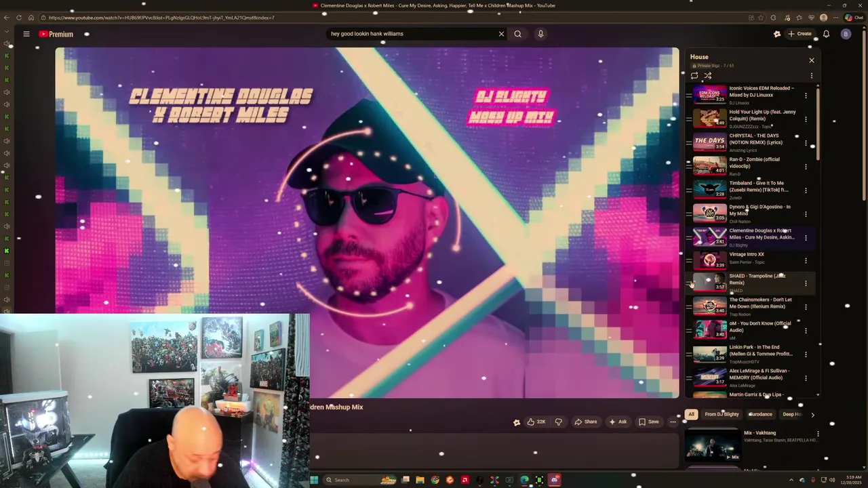Like the video (32K)
868x488 pixels.
(x=536, y=422)
